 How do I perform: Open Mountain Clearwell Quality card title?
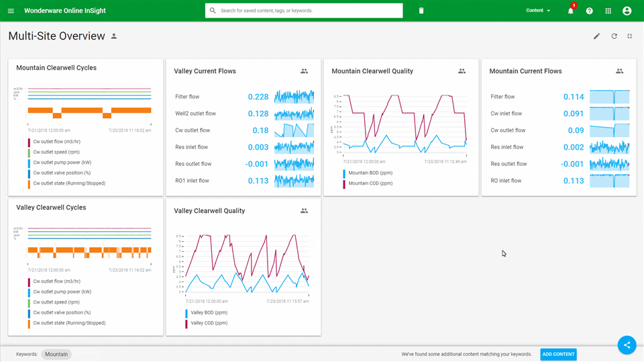tap(372, 71)
